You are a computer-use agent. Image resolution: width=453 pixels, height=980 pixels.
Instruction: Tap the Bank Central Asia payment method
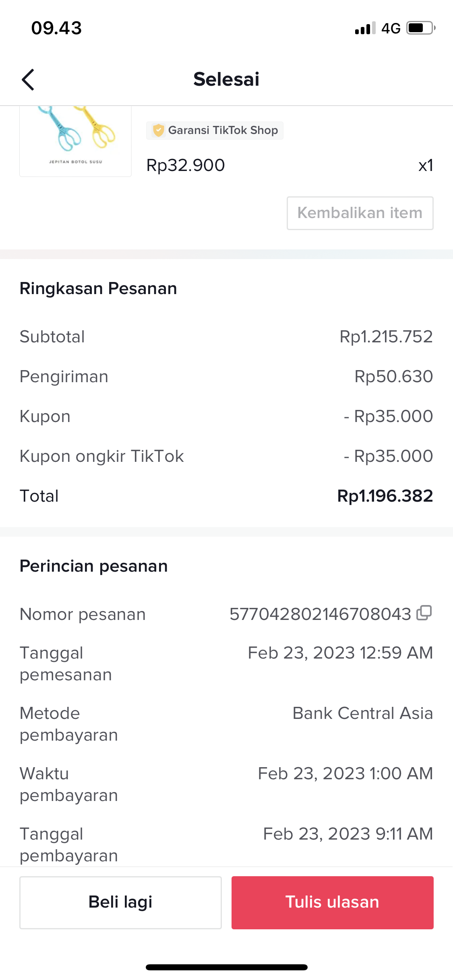coord(362,713)
